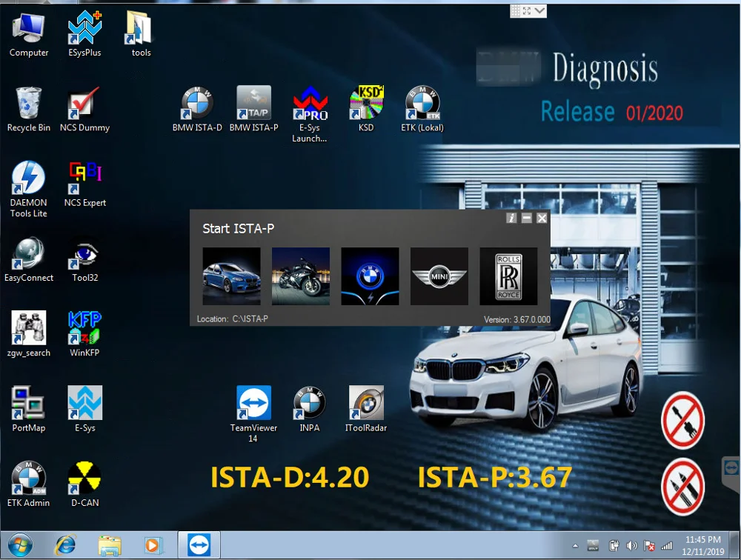Select DAEMON Tools Lite icon

click(x=28, y=189)
